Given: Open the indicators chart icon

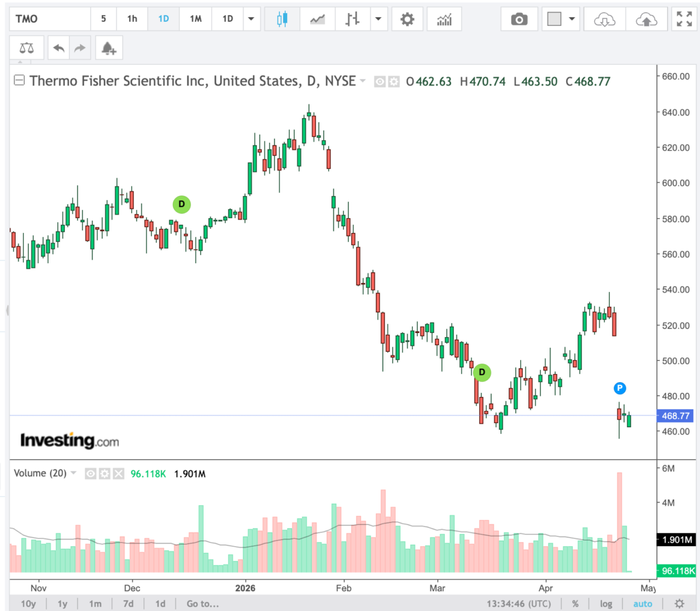Looking at the screenshot, I should click(x=444, y=19).
